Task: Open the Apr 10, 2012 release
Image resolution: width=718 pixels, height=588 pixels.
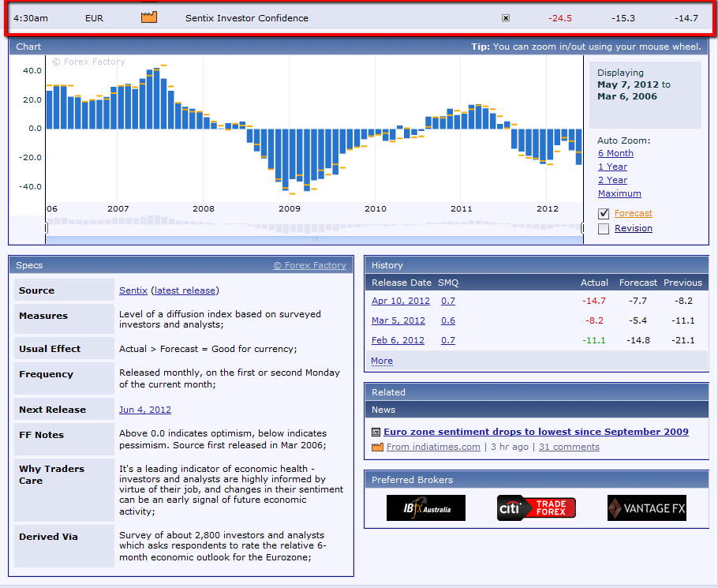Action: coord(401,301)
